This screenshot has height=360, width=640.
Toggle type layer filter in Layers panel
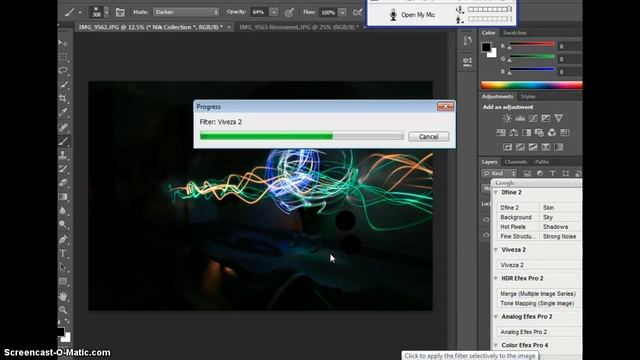click(552, 173)
